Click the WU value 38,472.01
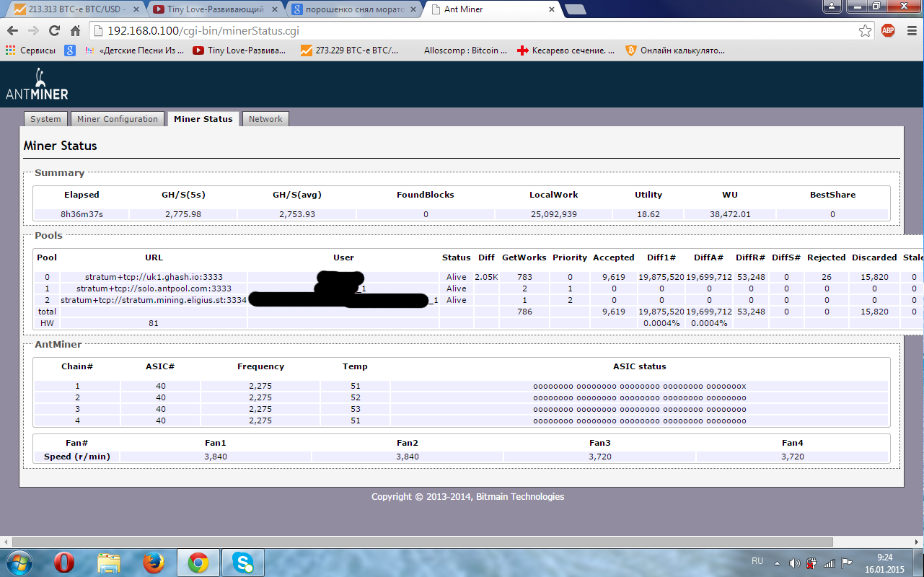 pyautogui.click(x=730, y=214)
